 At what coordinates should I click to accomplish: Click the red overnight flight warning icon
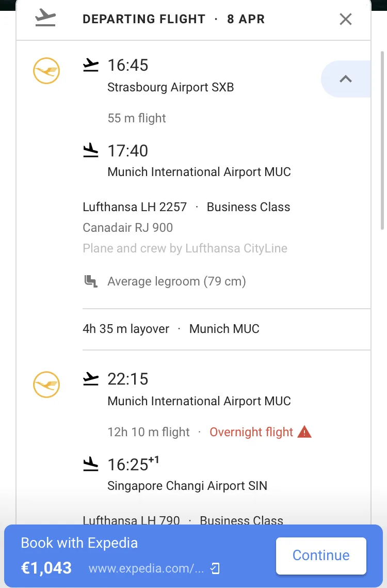pos(304,432)
